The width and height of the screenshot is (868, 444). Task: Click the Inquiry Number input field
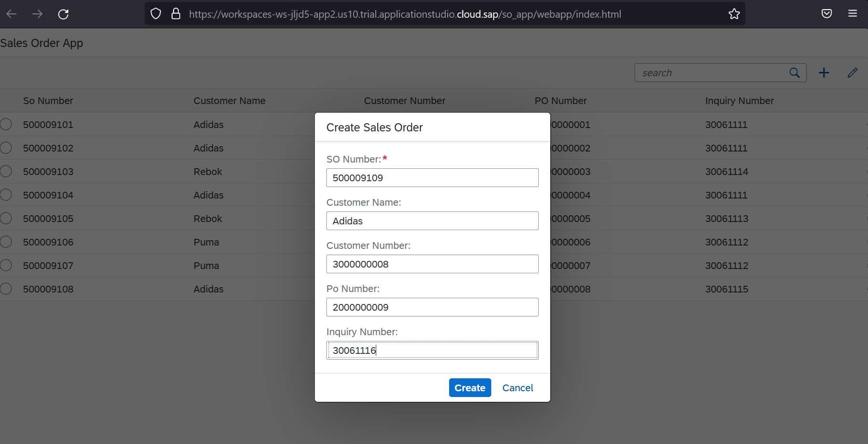(432, 351)
